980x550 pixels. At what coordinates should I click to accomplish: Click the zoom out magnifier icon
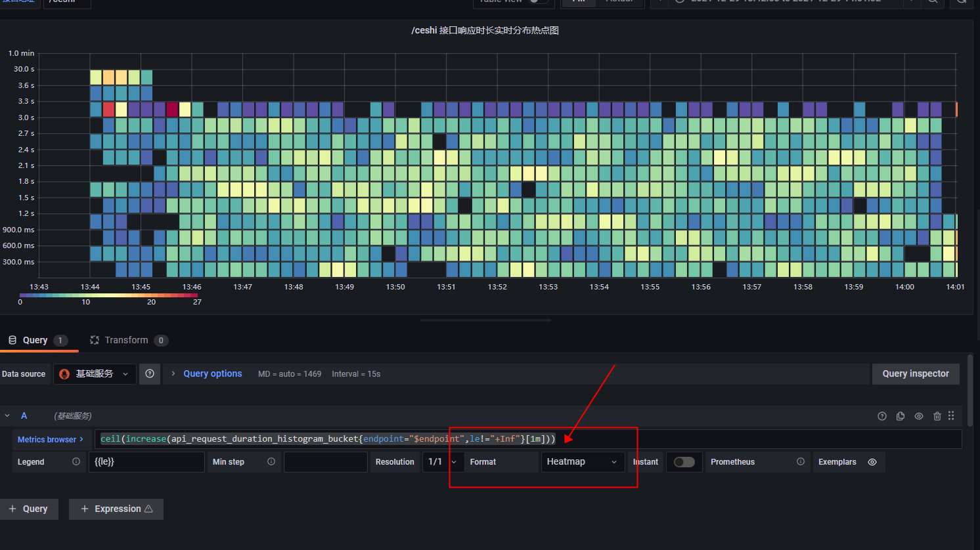point(933,2)
